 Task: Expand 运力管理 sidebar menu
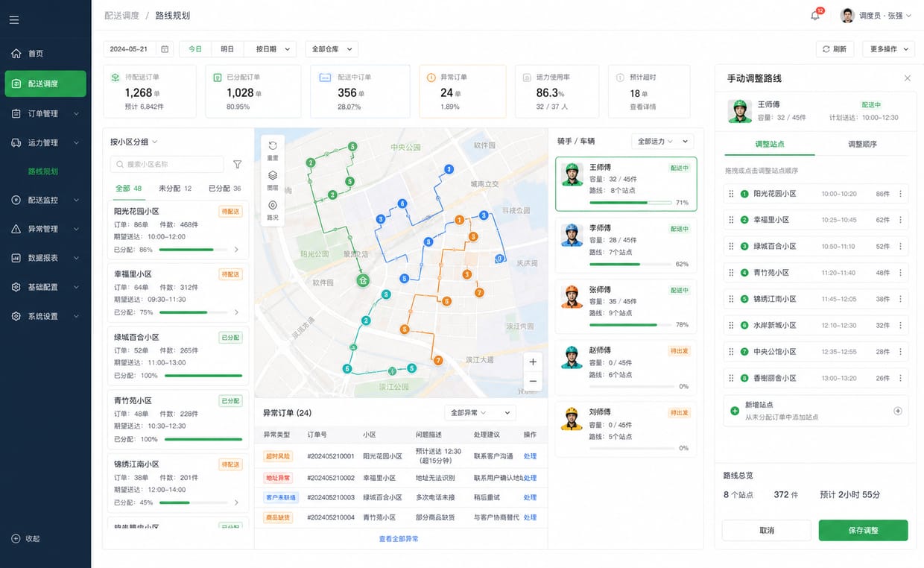click(45, 142)
